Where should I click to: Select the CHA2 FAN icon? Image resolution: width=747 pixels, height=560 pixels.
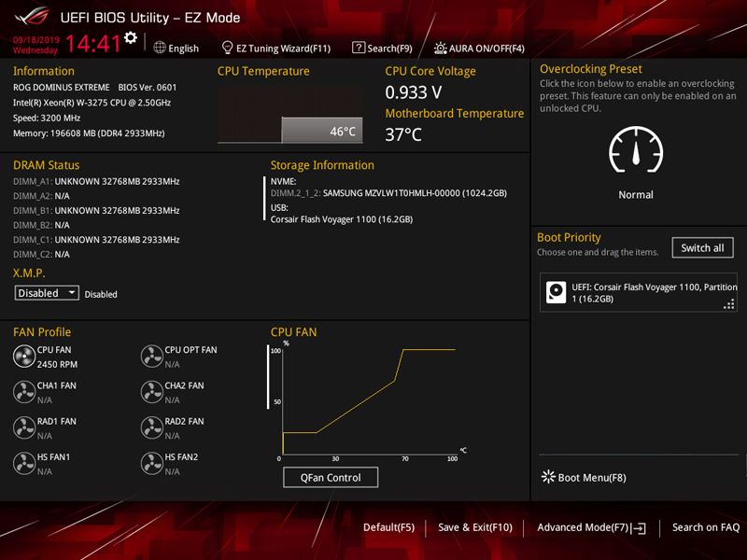(x=152, y=392)
